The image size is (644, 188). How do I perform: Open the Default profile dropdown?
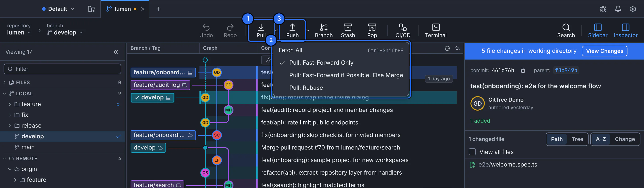pos(58,9)
